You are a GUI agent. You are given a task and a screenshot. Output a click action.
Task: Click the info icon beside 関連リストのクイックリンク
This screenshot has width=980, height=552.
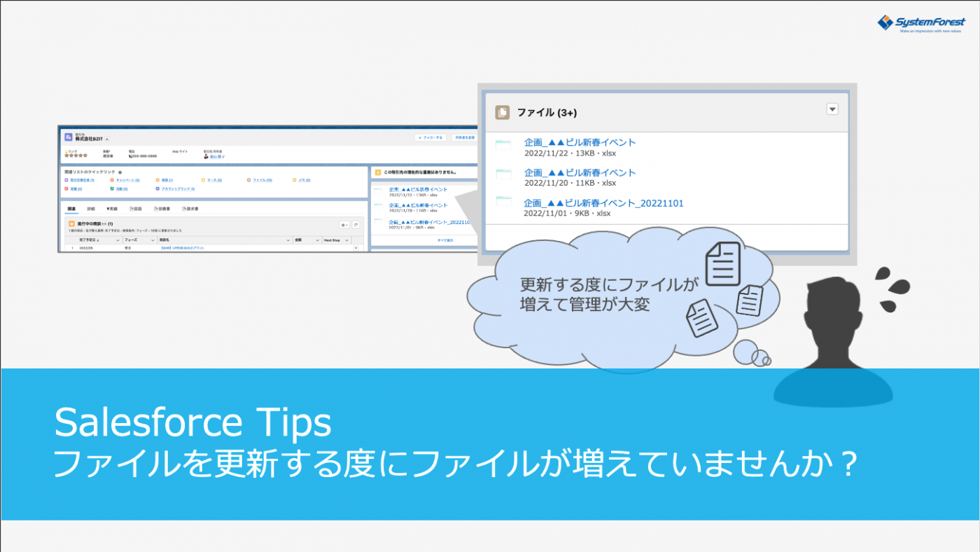(120, 172)
